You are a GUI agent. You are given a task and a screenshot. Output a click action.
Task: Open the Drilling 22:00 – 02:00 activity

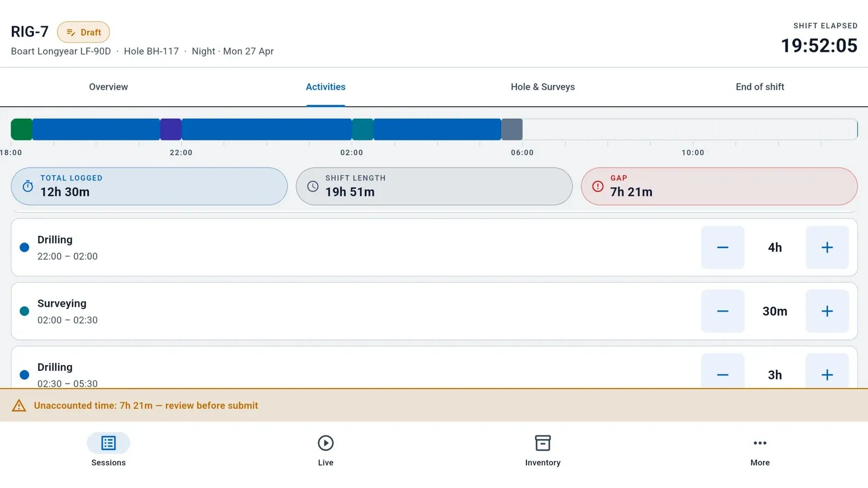coord(434,247)
